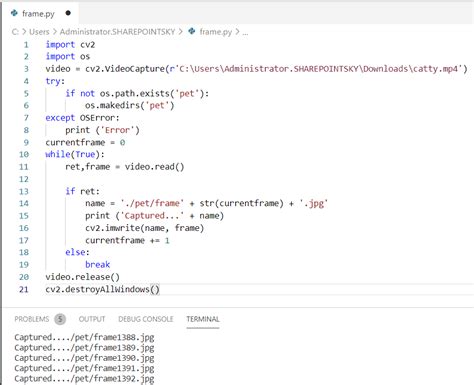474x385 pixels.
Task: Click 'cv2.destroyAllWindows()' on line 21
Action: click(x=102, y=289)
